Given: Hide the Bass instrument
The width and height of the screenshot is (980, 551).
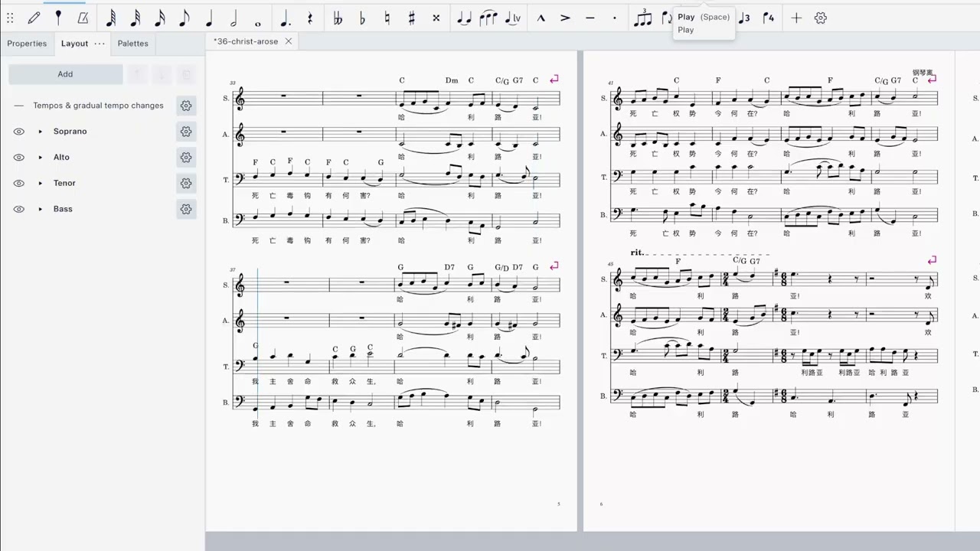Looking at the screenshot, I should point(18,209).
